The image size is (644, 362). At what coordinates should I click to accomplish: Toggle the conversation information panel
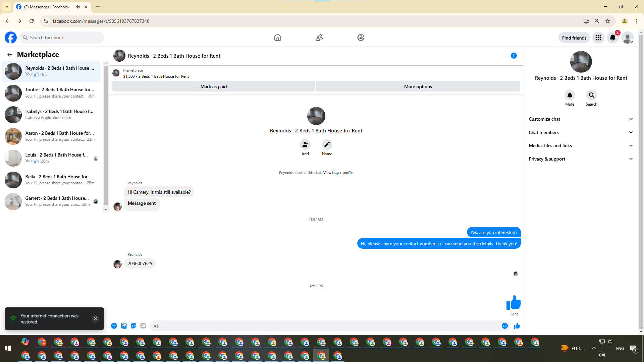(514, 56)
